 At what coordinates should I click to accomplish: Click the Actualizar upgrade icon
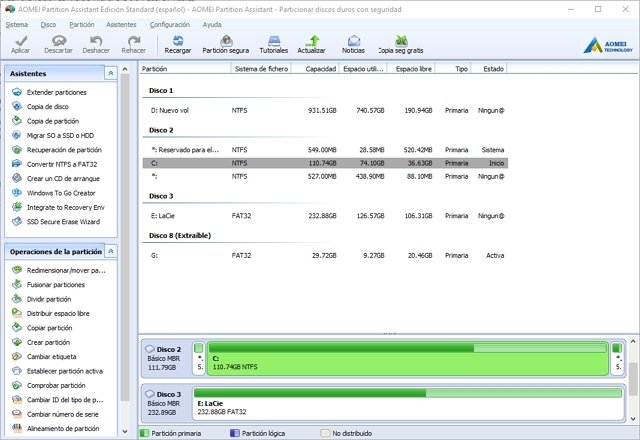(311, 45)
